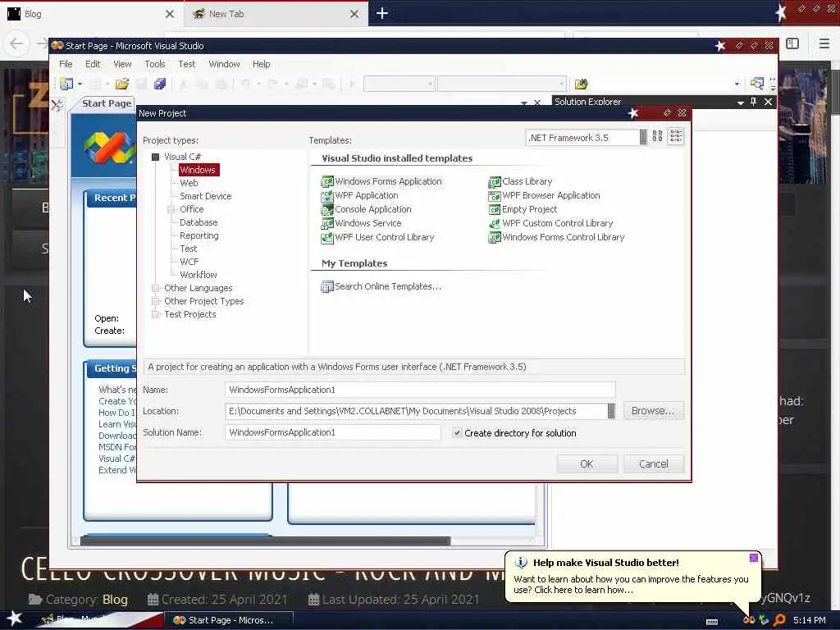840x630 pixels.
Task: Select Reporting project type
Action: (199, 235)
